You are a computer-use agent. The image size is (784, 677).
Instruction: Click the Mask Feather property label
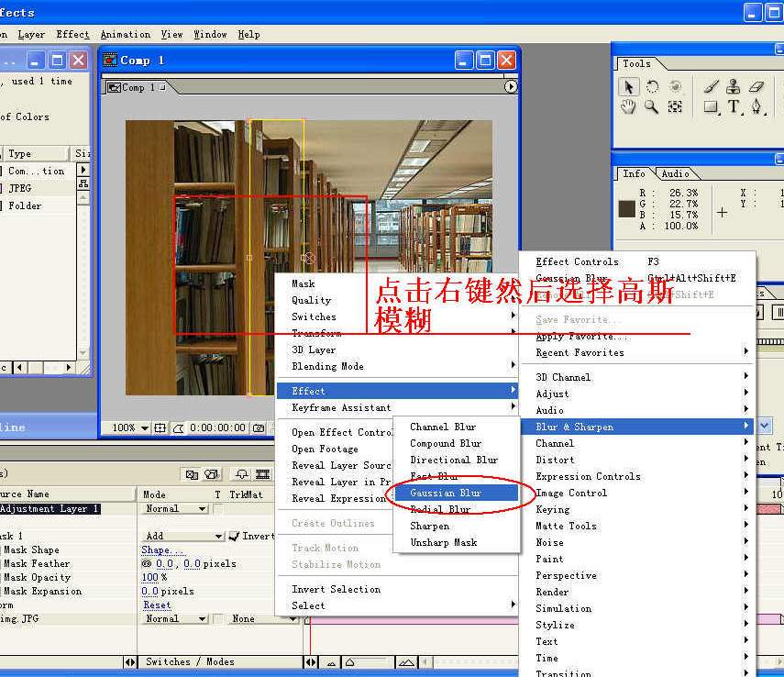coord(37,564)
